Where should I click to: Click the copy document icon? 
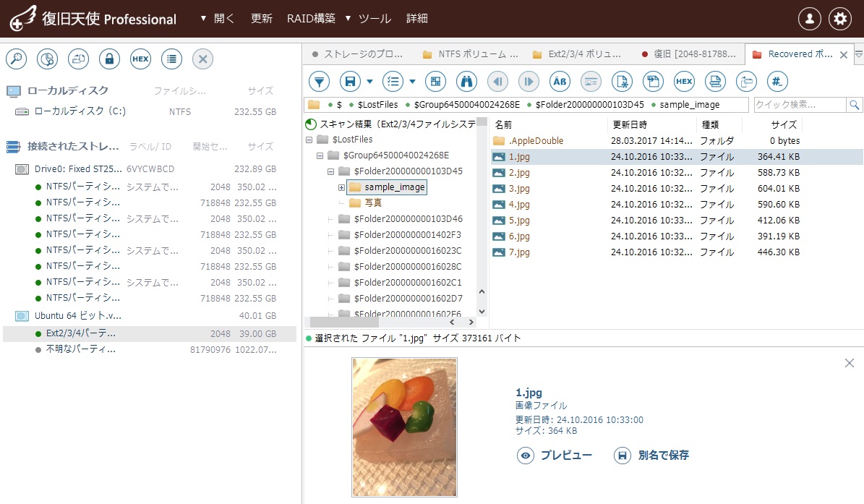pyautogui.click(x=653, y=82)
